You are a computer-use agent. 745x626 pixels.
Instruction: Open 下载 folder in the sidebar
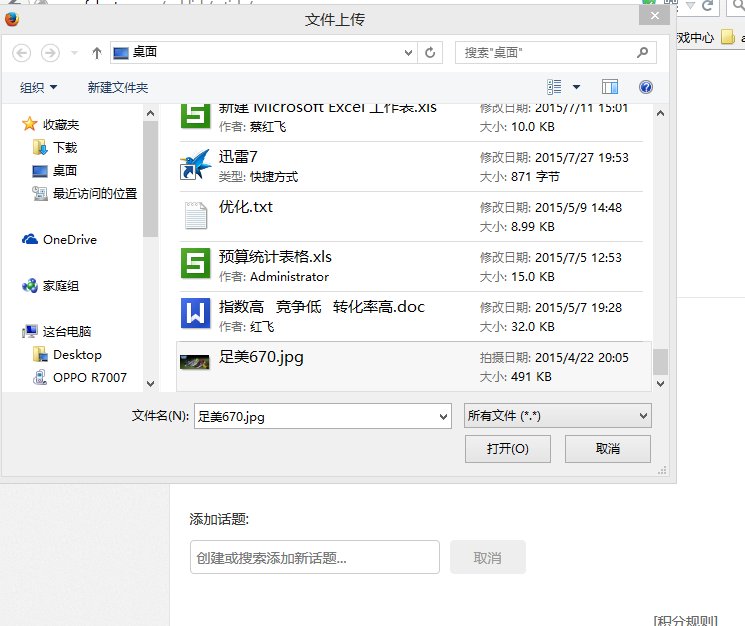65,147
